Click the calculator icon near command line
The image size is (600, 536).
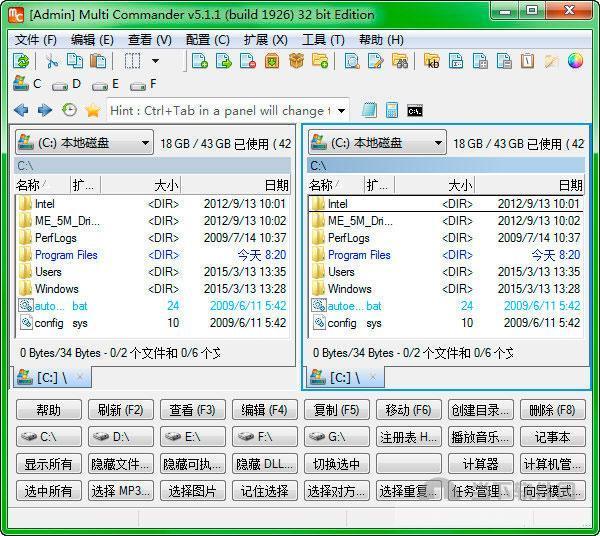[392, 110]
